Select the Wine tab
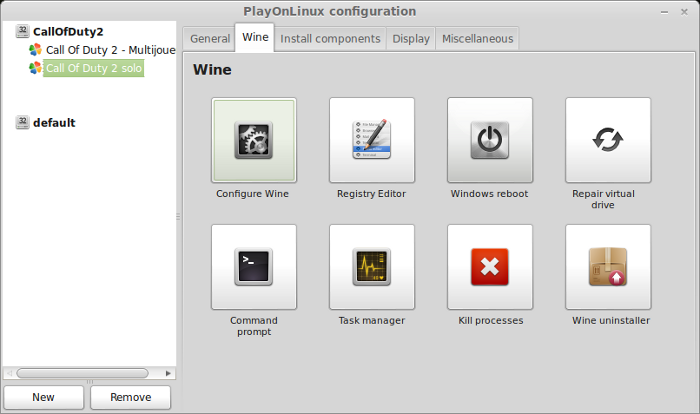This screenshot has width=700, height=414. pyautogui.click(x=255, y=37)
